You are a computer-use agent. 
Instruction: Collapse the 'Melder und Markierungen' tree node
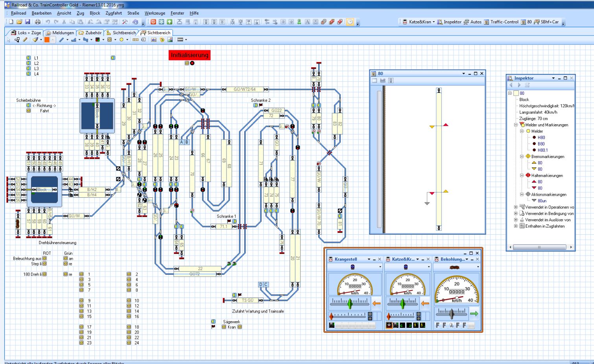(516, 125)
